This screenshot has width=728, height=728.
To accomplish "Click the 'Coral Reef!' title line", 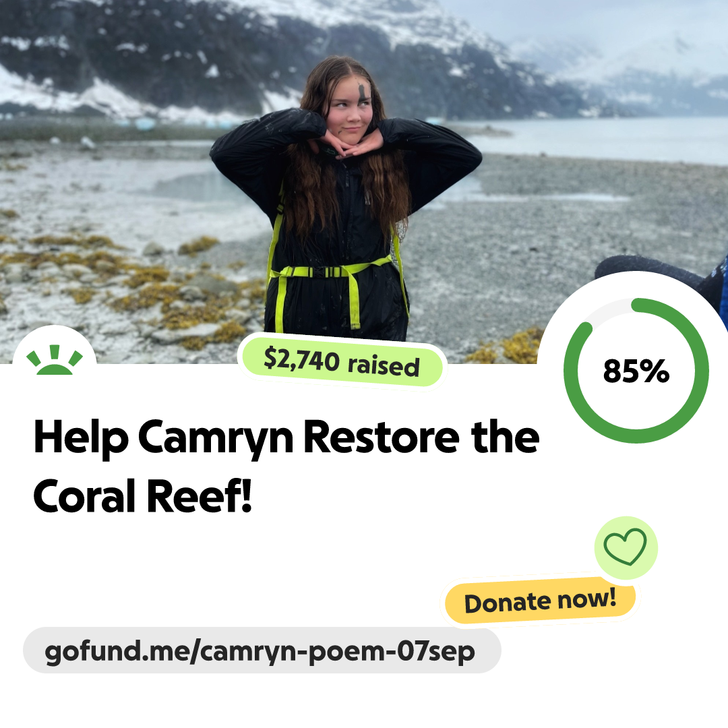I will tap(142, 496).
